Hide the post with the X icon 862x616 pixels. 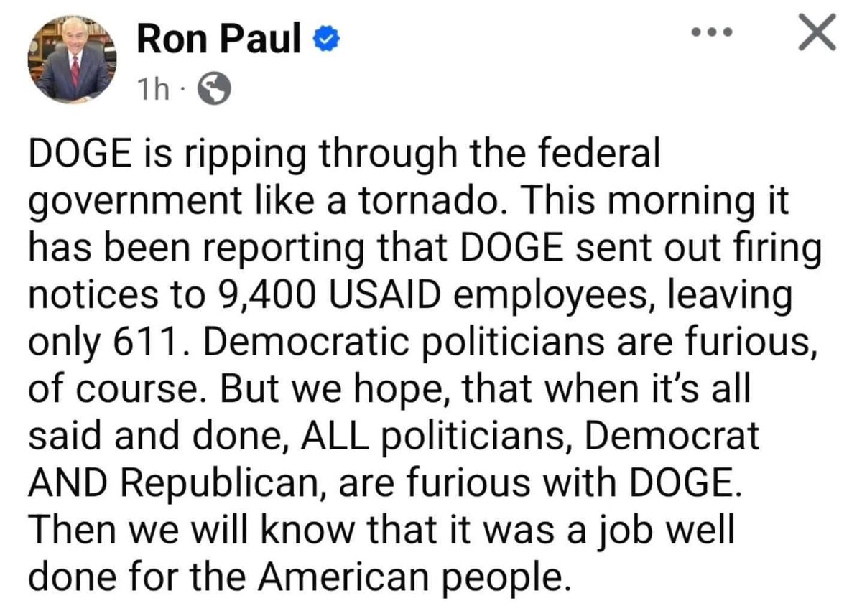(817, 34)
